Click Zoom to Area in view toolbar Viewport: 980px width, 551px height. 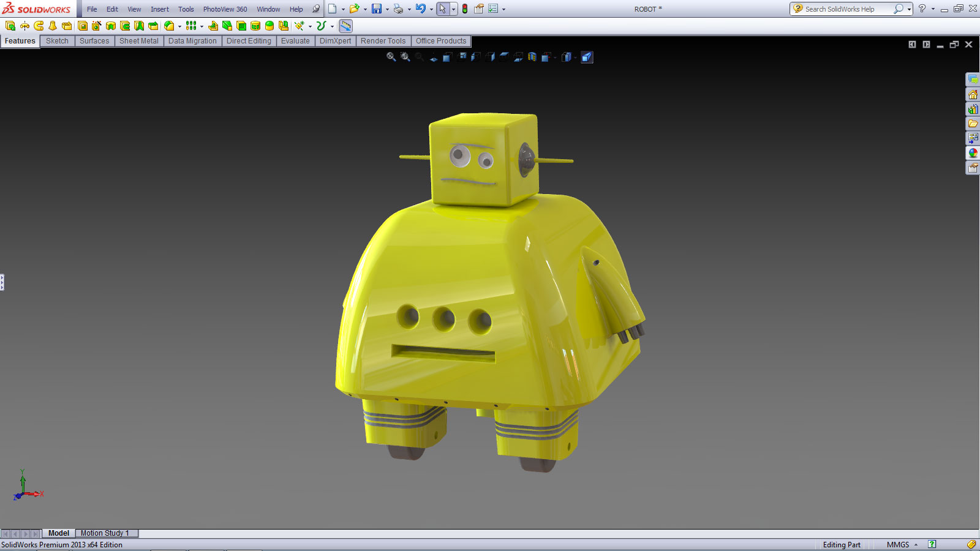405,57
